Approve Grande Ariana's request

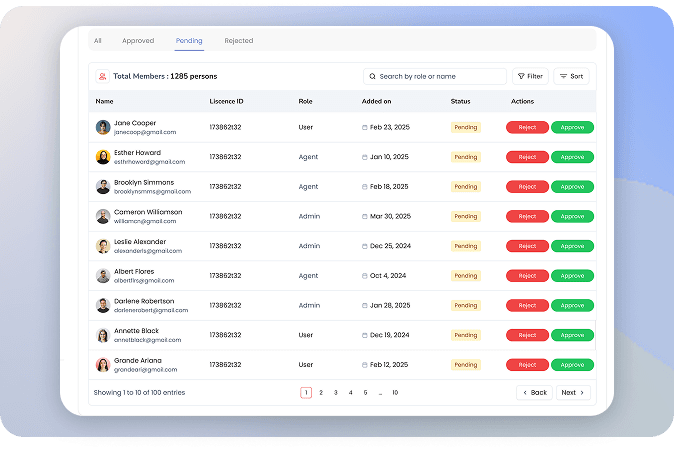(x=572, y=364)
